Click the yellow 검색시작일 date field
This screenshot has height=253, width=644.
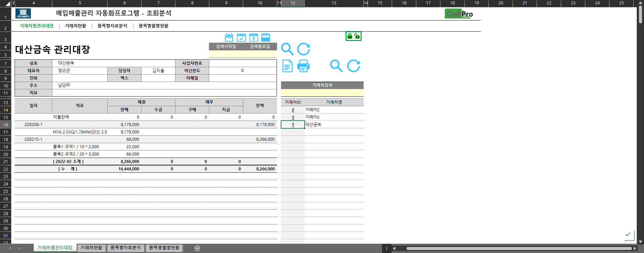[226, 54]
